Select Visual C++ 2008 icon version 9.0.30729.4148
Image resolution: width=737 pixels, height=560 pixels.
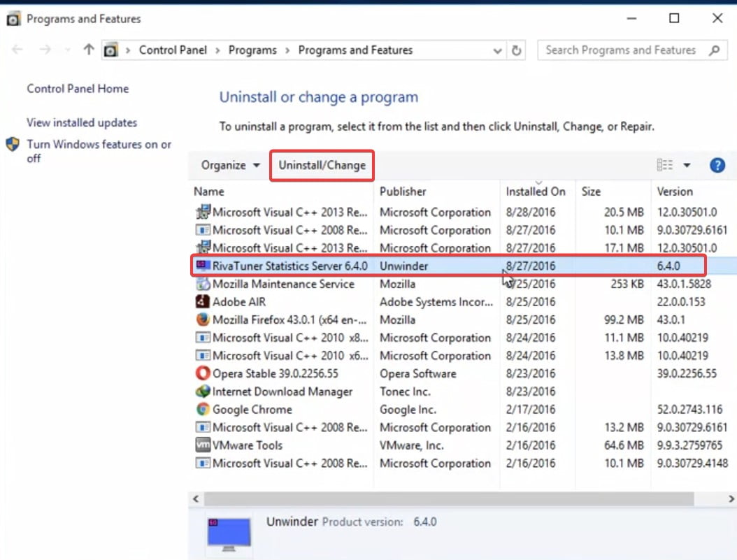pos(203,464)
